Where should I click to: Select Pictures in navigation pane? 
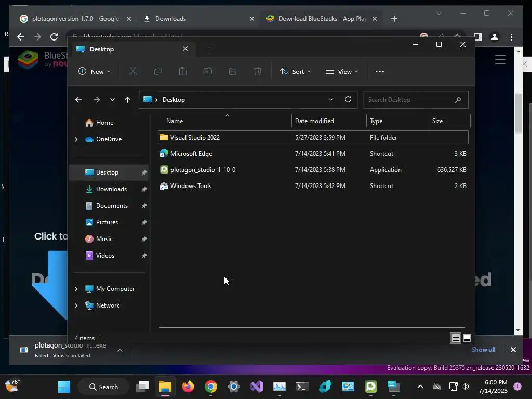(x=107, y=222)
